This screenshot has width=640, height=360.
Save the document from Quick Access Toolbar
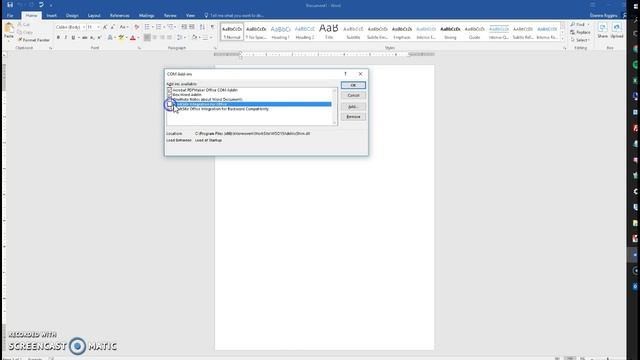(10, 5)
